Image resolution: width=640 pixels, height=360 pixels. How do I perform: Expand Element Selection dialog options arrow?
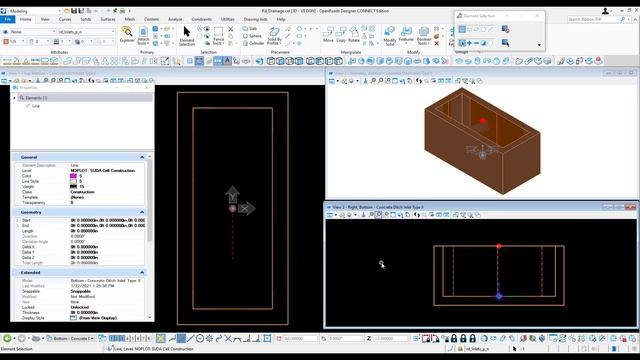[539, 45]
